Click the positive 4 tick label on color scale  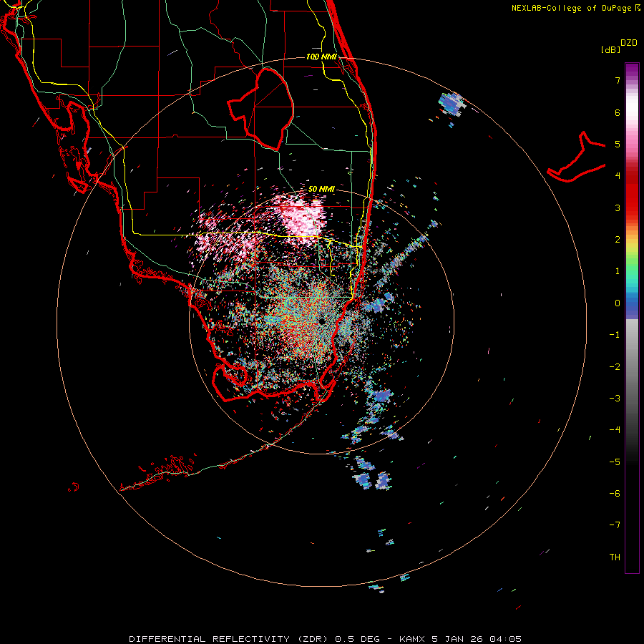[x=618, y=176]
